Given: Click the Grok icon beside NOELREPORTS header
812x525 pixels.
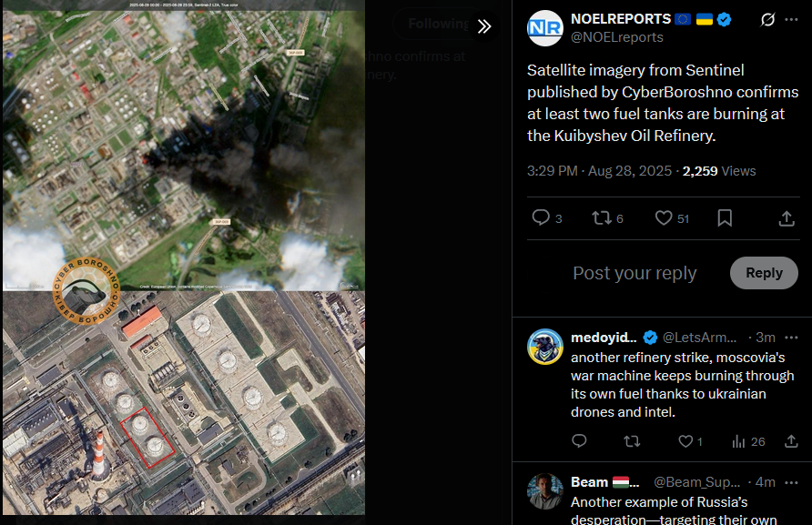Looking at the screenshot, I should click(x=767, y=20).
